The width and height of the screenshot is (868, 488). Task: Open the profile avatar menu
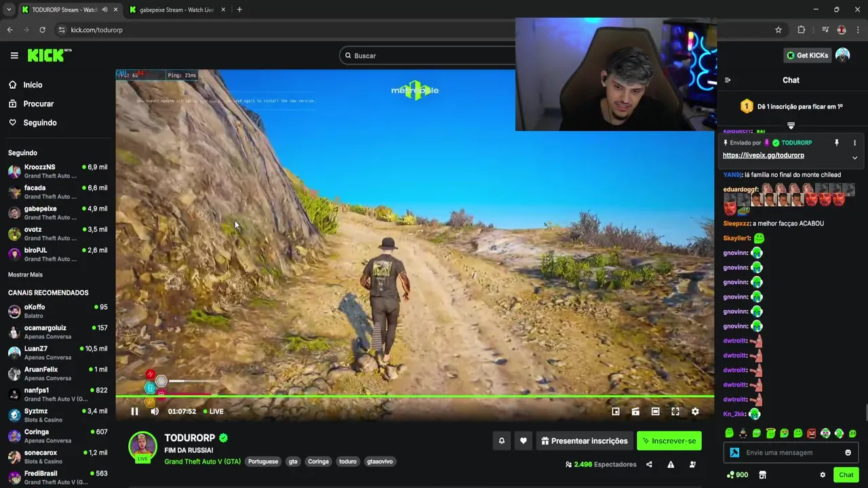click(842, 55)
